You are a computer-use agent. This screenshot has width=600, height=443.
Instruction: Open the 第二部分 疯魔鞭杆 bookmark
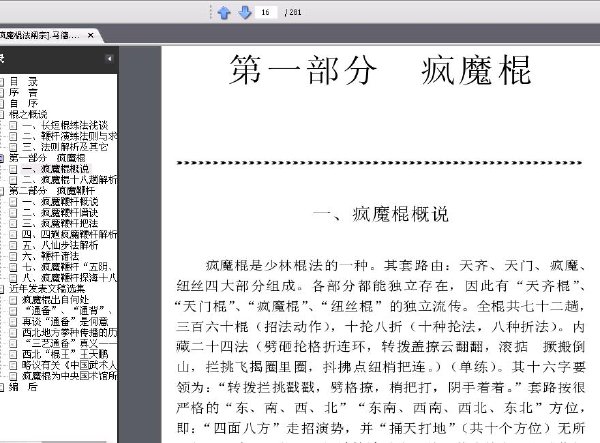(x=52, y=191)
